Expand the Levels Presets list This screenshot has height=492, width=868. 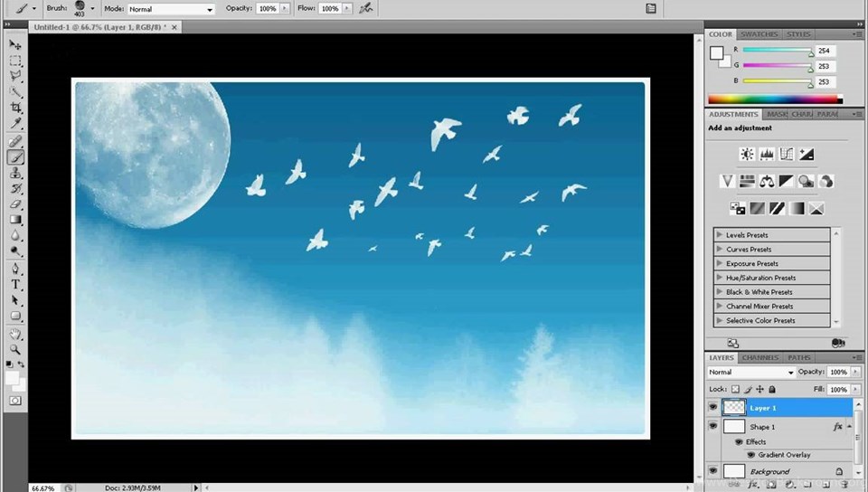720,235
